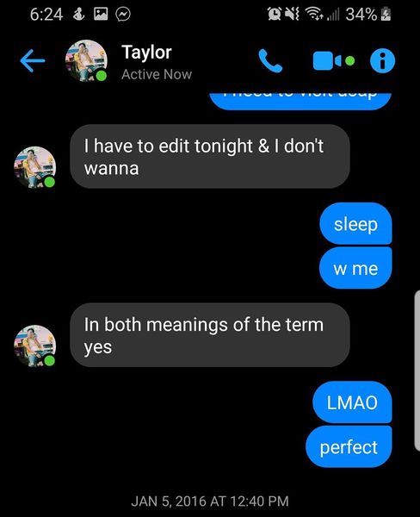Open Taylor's profile picture in header

86,60
